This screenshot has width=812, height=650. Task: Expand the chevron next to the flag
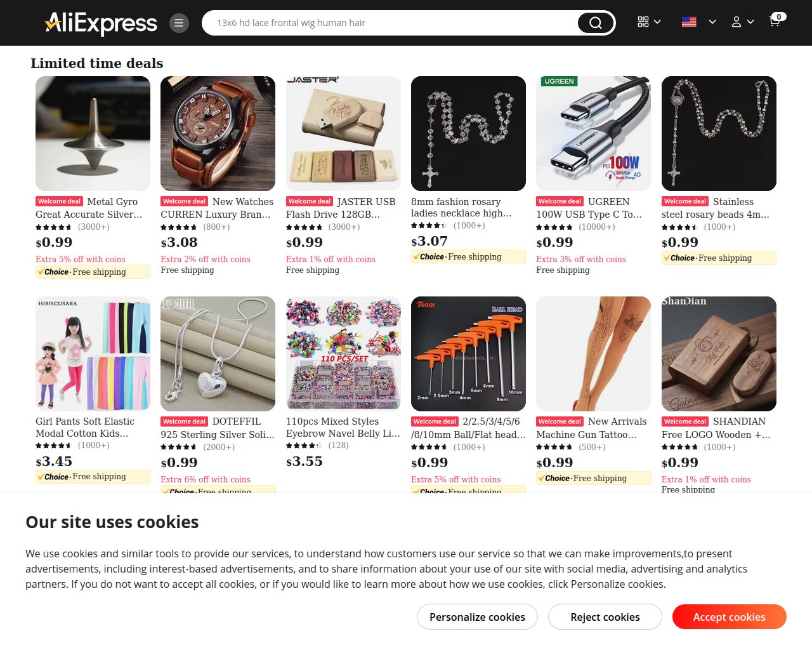pyautogui.click(x=712, y=22)
